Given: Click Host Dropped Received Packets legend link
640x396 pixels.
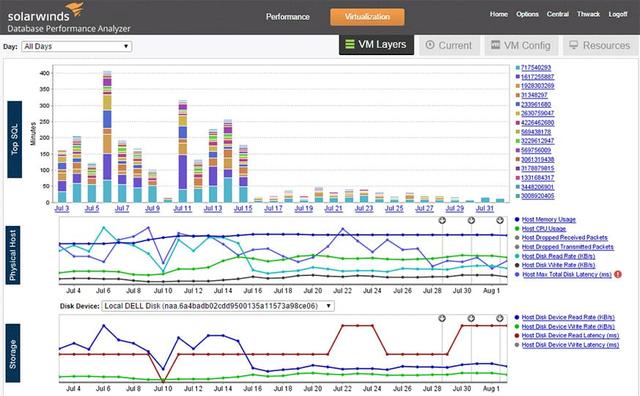Looking at the screenshot, I should (564, 238).
